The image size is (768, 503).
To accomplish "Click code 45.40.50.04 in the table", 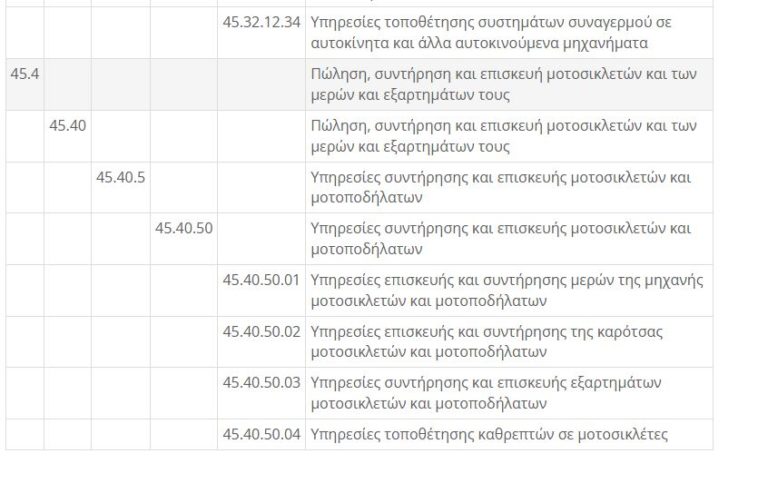I will (261, 435).
